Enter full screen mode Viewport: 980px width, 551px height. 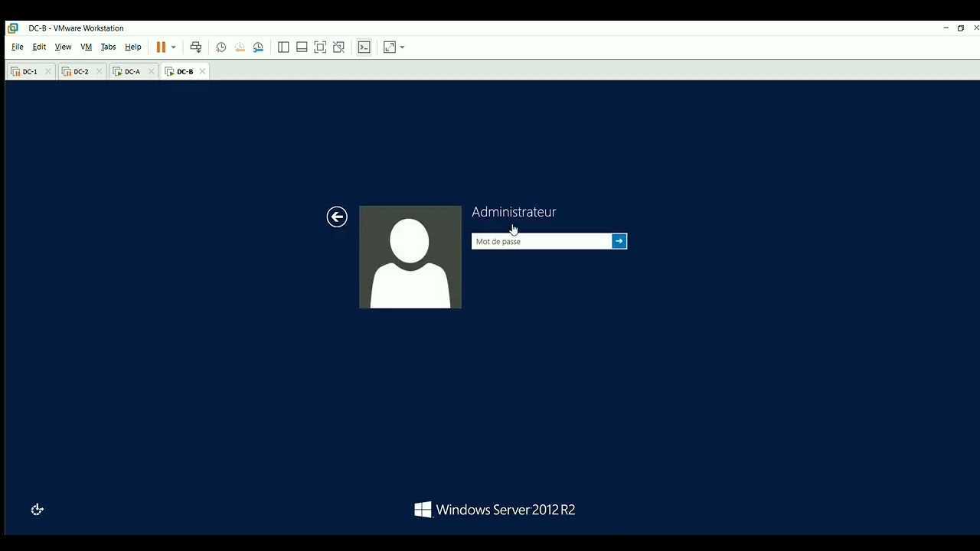tap(320, 47)
